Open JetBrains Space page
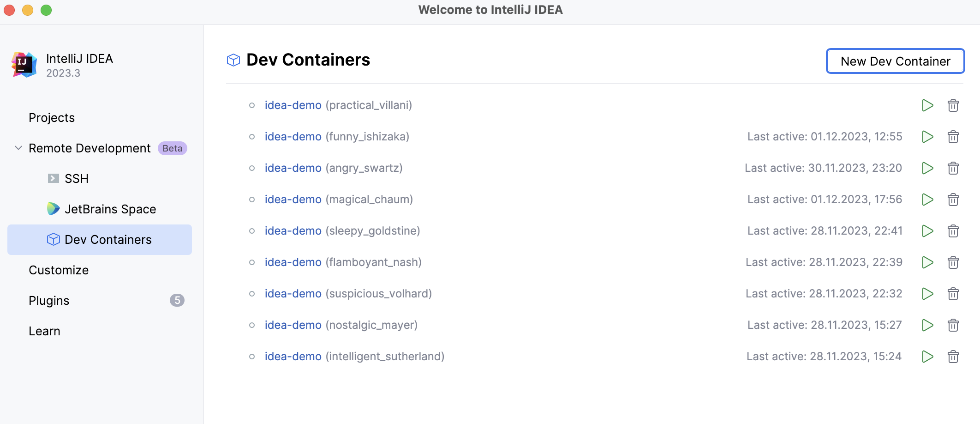 (x=110, y=209)
